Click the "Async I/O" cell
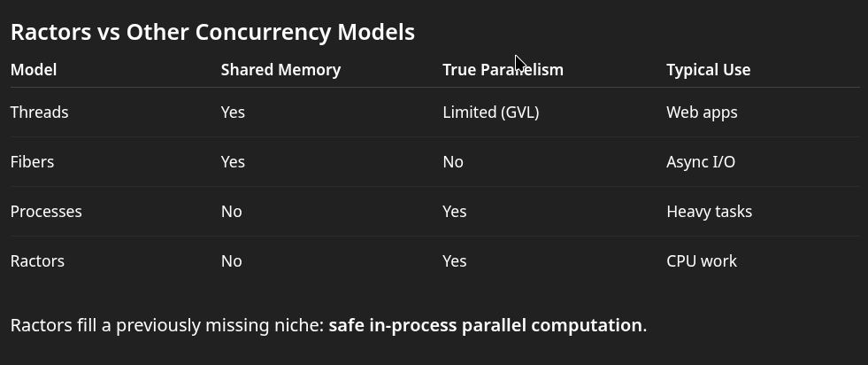Viewport: 868px width, 365px height. click(x=701, y=162)
